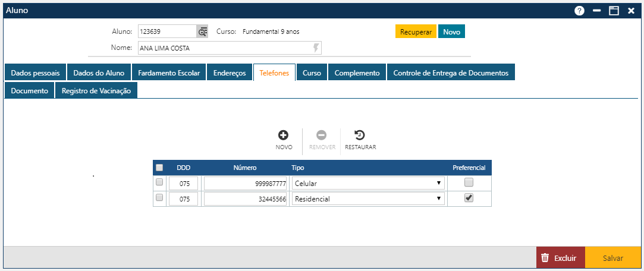Click the RESTAURAR history icon

tap(360, 135)
